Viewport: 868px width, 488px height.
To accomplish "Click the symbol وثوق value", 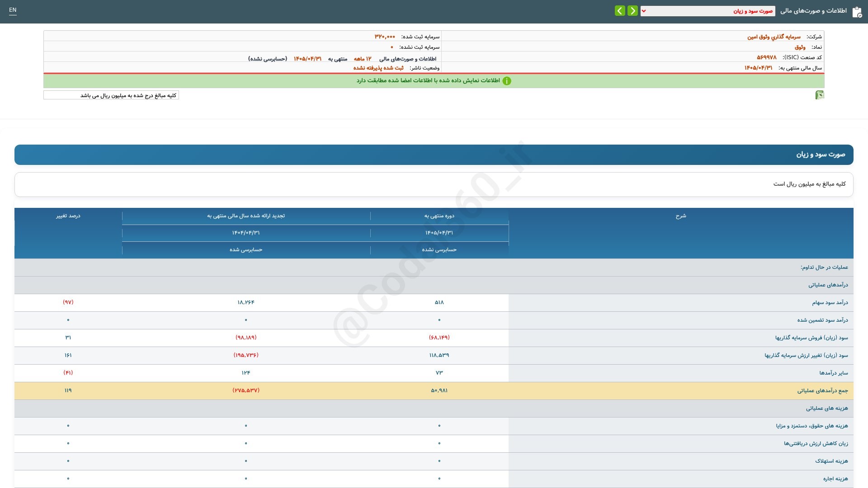I will click(800, 47).
